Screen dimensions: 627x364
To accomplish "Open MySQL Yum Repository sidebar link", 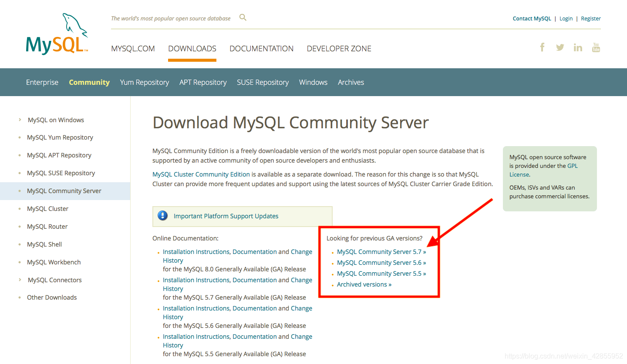I will click(x=60, y=137).
